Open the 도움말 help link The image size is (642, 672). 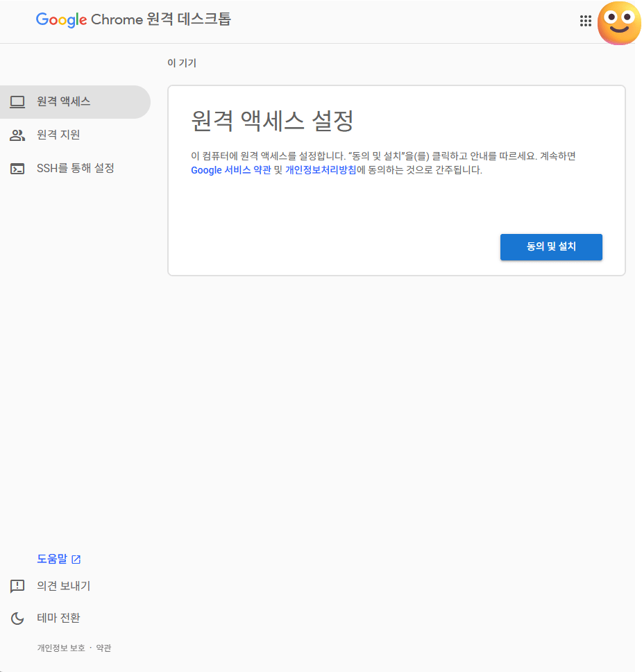[59, 559]
